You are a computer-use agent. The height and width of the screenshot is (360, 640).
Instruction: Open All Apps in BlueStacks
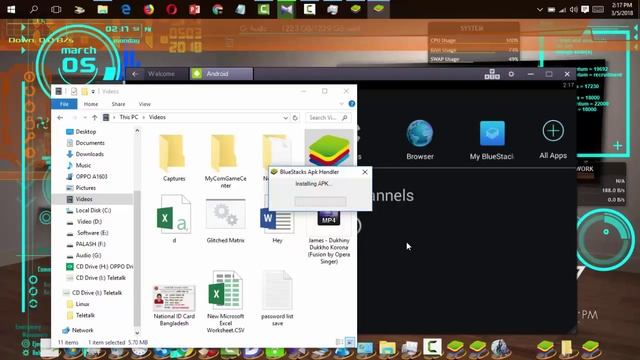[x=553, y=139]
